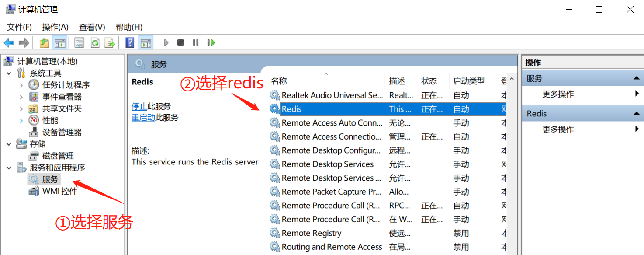Screen dimensions: 644x255
Task: Click the up one level folder icon
Action: [x=44, y=42]
